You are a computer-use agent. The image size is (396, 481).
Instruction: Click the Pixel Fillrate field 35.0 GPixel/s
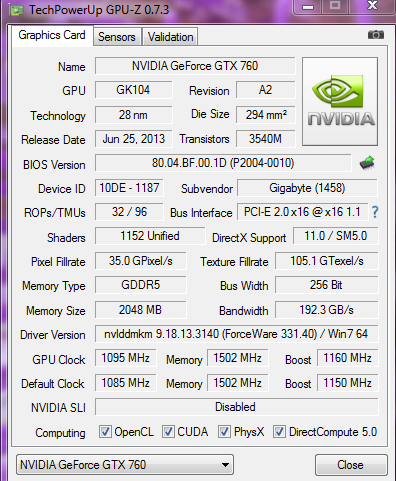pyautogui.click(x=140, y=261)
